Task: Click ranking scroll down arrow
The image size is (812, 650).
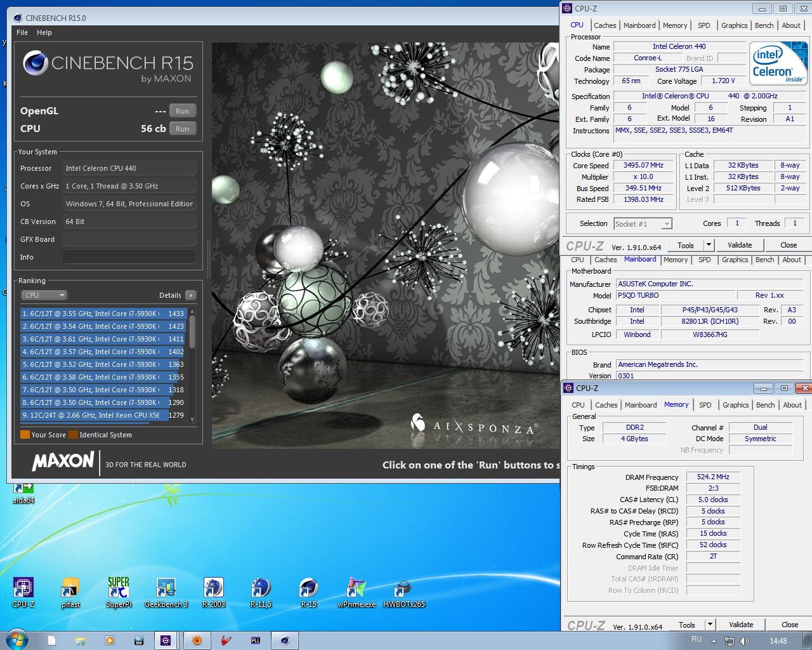Action: click(192, 420)
